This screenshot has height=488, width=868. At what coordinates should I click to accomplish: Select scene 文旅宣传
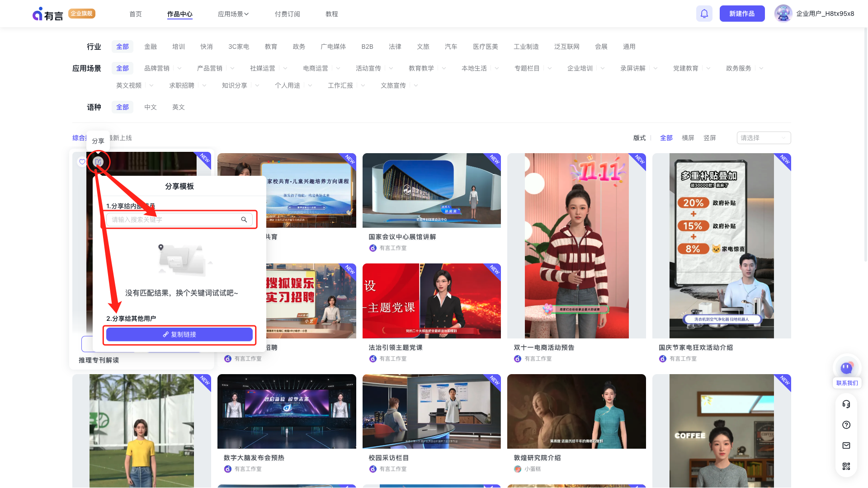[393, 85]
